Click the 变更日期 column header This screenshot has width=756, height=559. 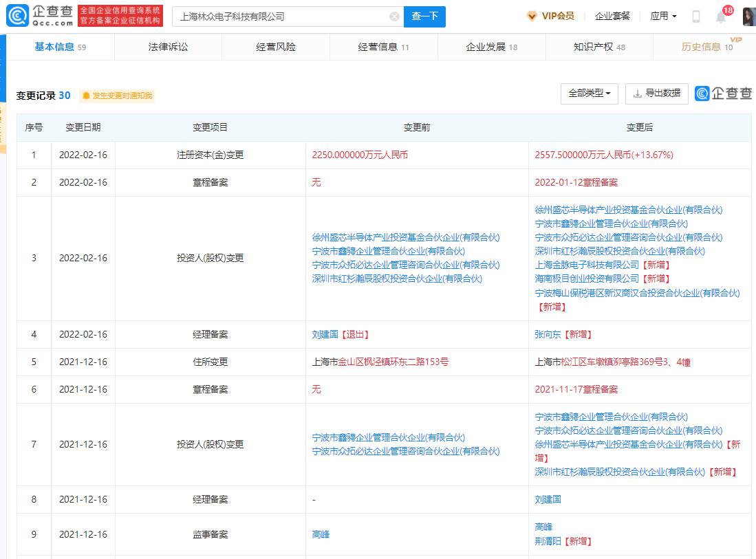click(x=83, y=127)
